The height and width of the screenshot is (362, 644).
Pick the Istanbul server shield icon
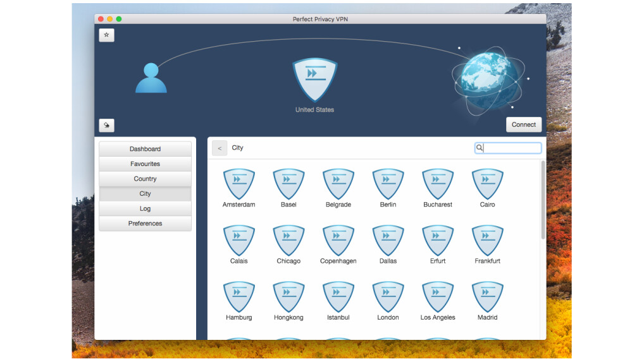coord(338,297)
